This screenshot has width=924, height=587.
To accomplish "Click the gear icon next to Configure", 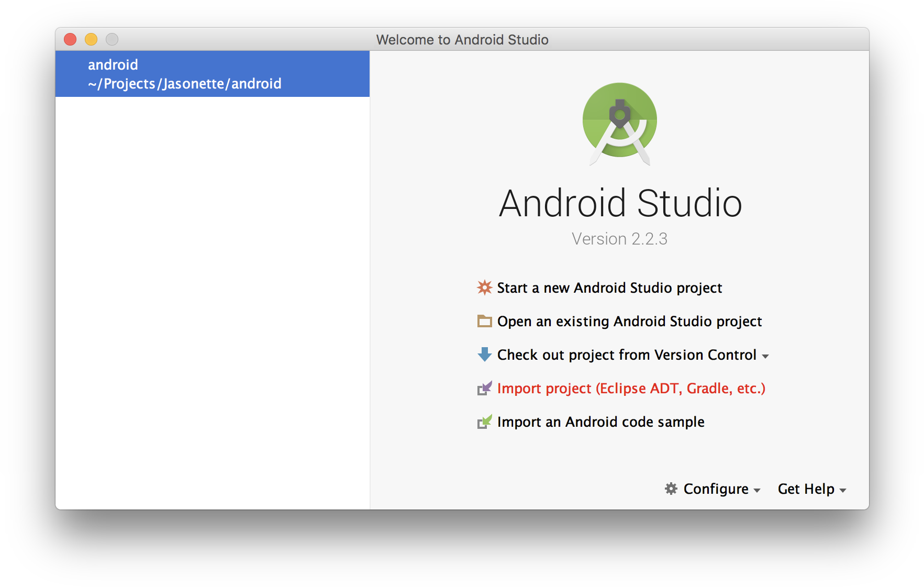I will coord(671,489).
